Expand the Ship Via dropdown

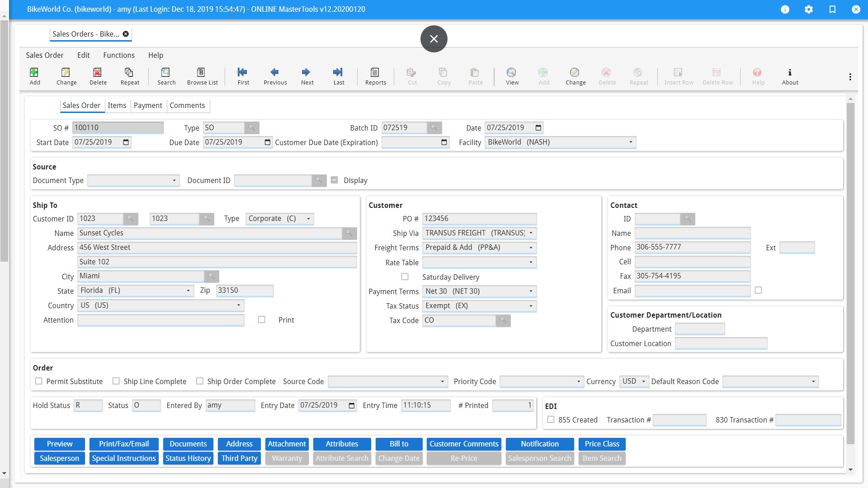pos(531,233)
